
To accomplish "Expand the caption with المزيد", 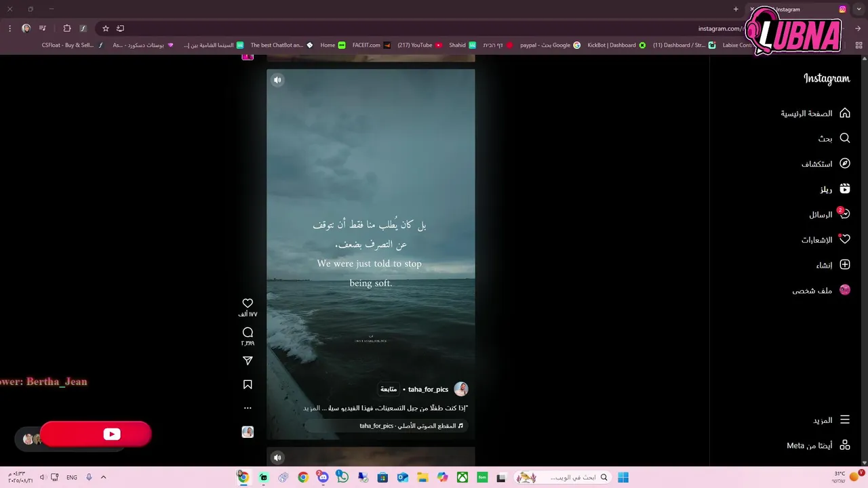I will click(x=311, y=408).
